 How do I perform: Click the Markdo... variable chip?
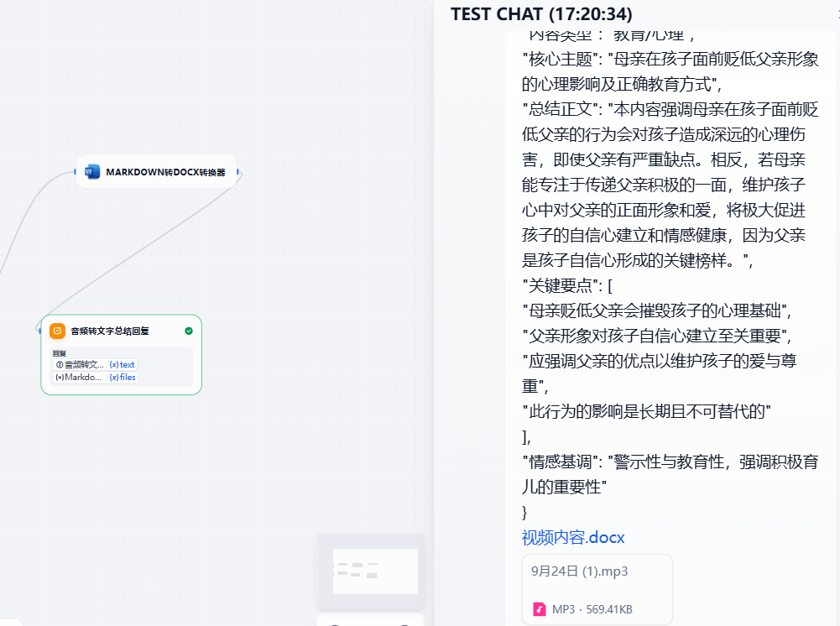(x=81, y=378)
